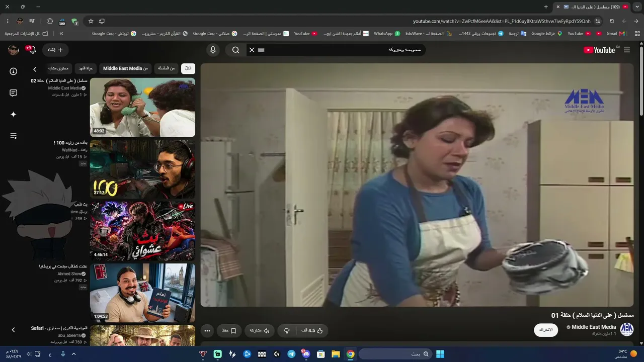Open a new Chrome tab
644x362 pixels.
point(546,7)
